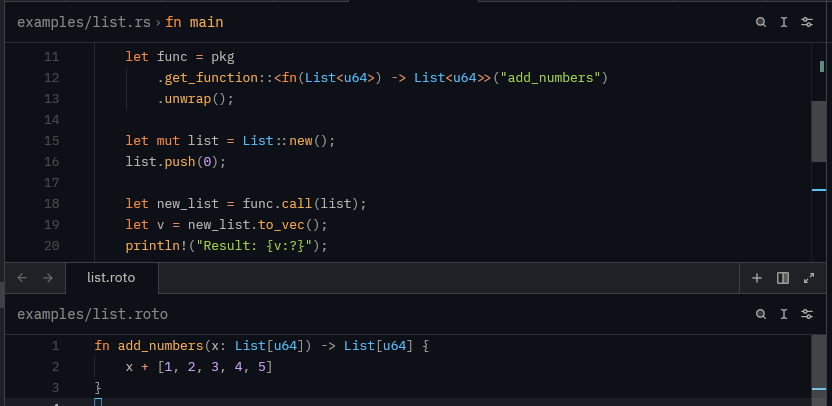Click the examples/list.roto breadcrumb path
Image resolution: width=832 pixels, height=406 pixels.
point(92,314)
